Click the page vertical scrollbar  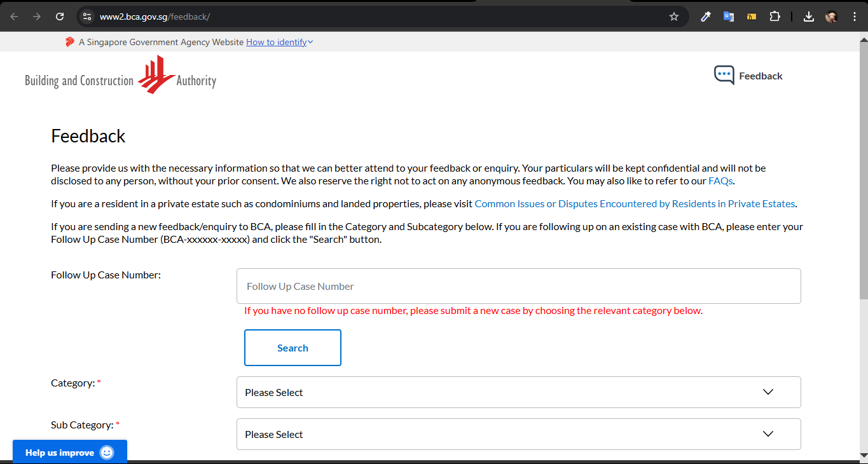tap(862, 191)
